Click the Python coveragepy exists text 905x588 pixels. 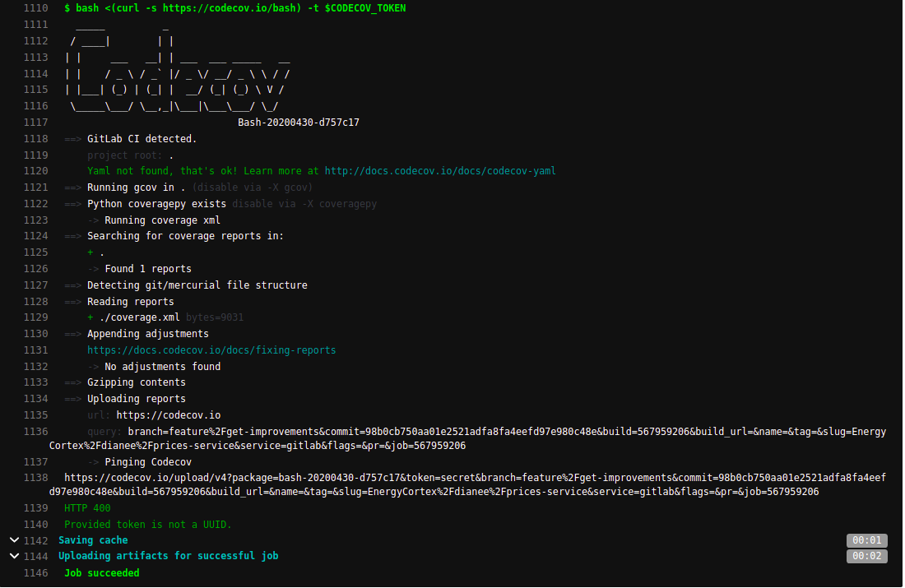point(156,204)
